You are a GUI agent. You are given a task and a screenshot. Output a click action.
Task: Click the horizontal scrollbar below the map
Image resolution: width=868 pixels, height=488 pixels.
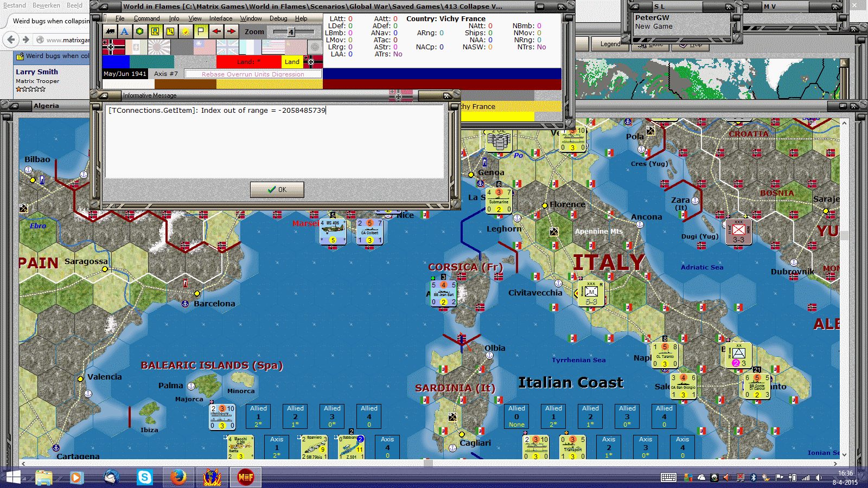(x=428, y=463)
